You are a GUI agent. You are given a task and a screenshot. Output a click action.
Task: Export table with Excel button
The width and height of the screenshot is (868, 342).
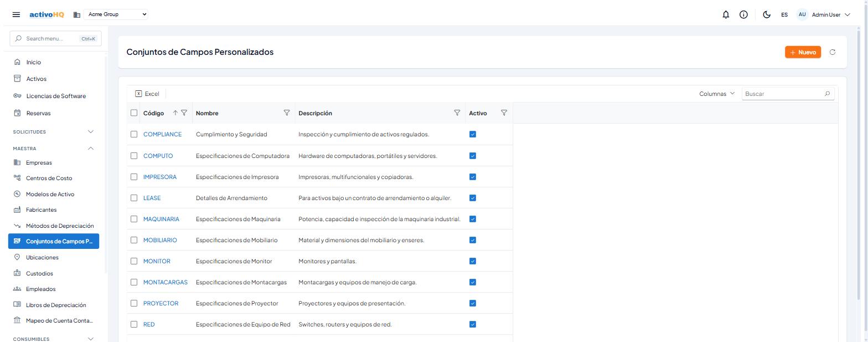pyautogui.click(x=147, y=94)
